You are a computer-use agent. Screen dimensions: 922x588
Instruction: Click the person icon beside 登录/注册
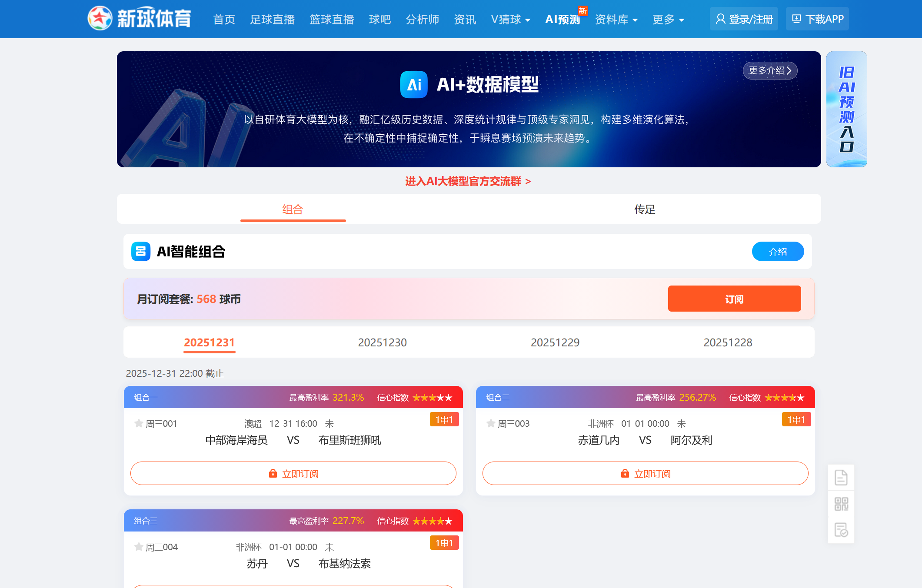pos(719,19)
